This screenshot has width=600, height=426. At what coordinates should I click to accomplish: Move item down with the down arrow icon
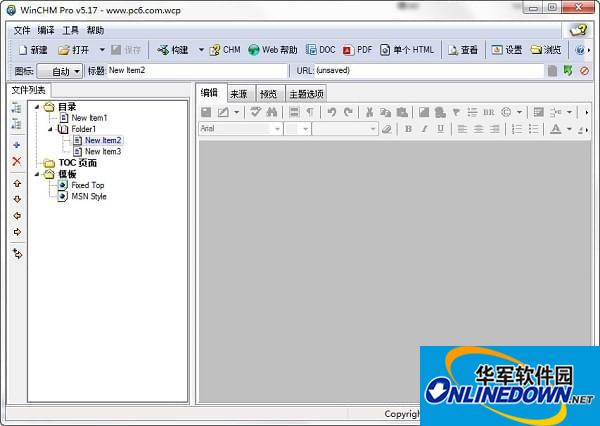pyautogui.click(x=16, y=199)
